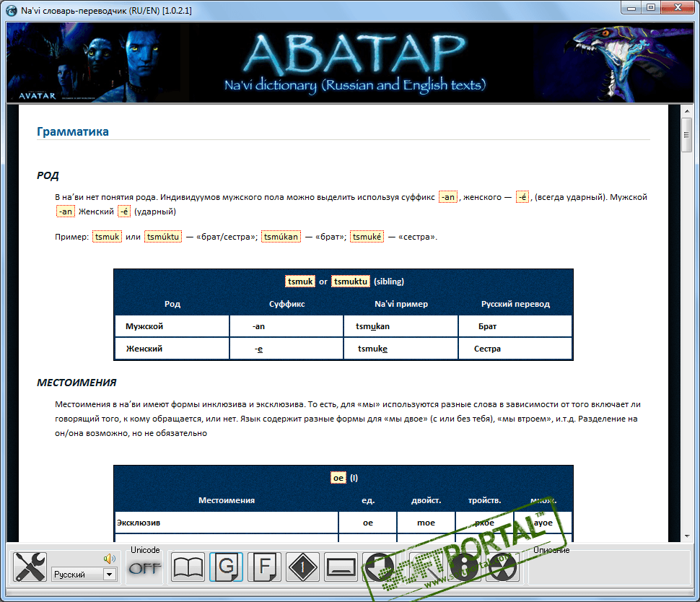The height and width of the screenshot is (602, 700).
Task: Click highlighted word tsmuké
Action: coord(367,237)
